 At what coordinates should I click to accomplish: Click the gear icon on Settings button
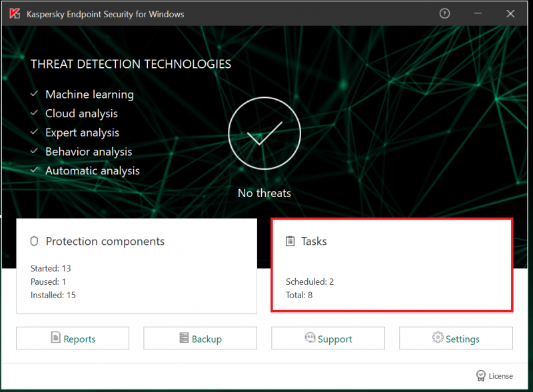438,338
